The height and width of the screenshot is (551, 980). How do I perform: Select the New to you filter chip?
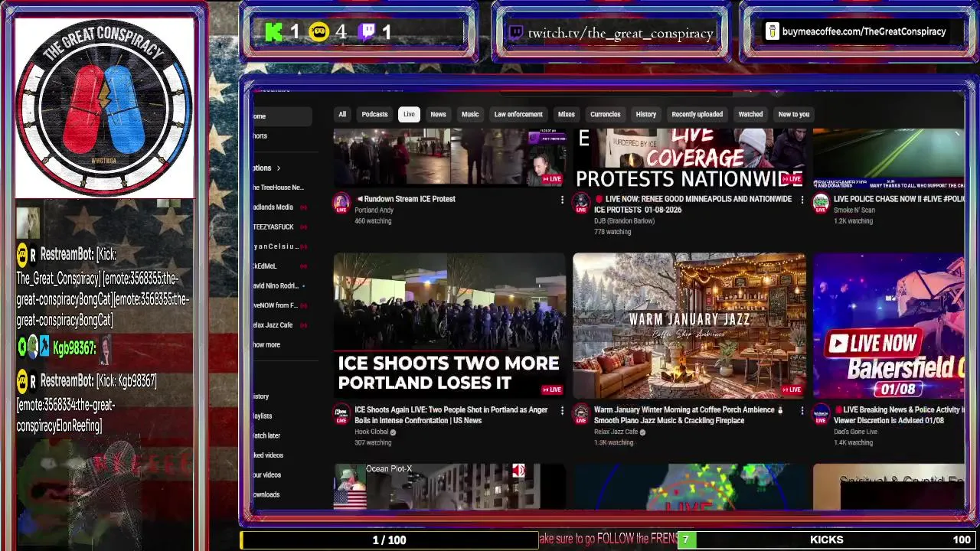[794, 114]
